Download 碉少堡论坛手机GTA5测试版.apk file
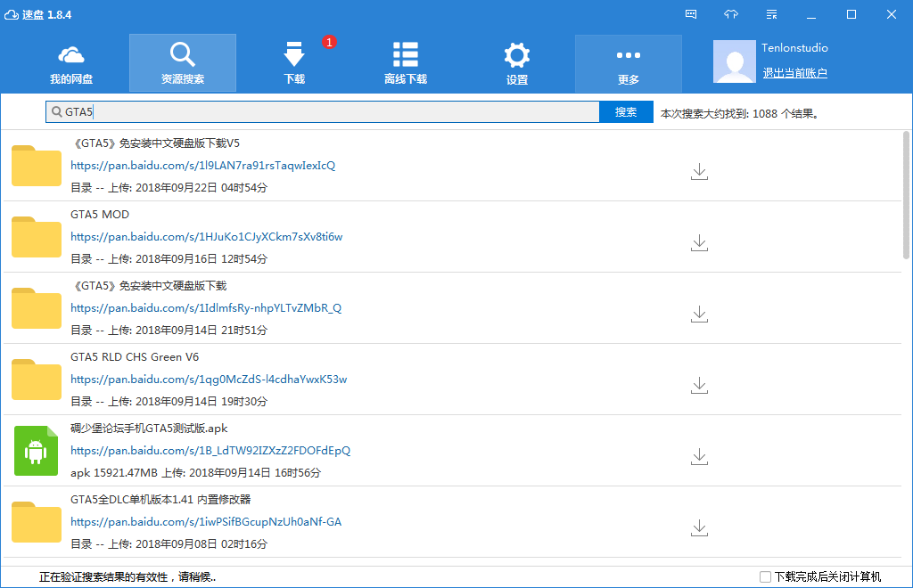Image resolution: width=913 pixels, height=588 pixels. point(699,456)
